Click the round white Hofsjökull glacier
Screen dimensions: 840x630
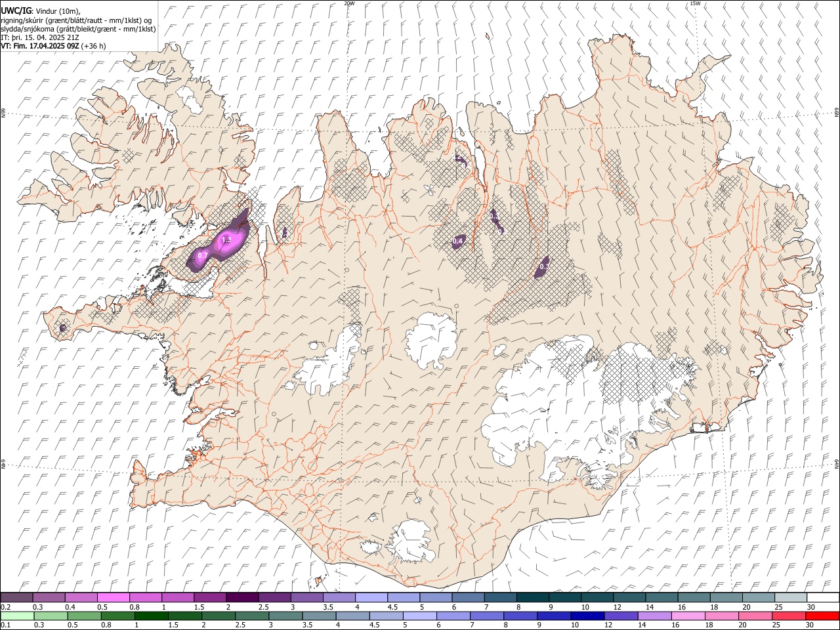[431, 341]
